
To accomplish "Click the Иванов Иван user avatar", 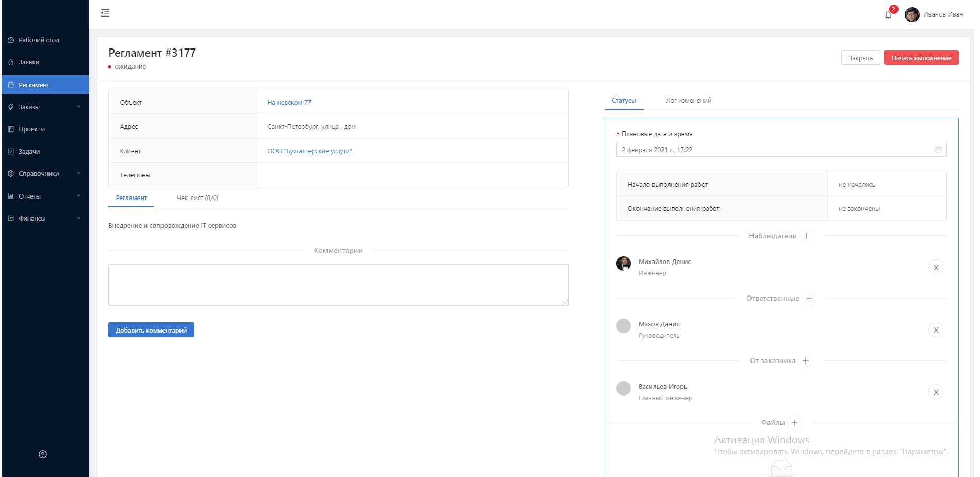I will point(912,14).
